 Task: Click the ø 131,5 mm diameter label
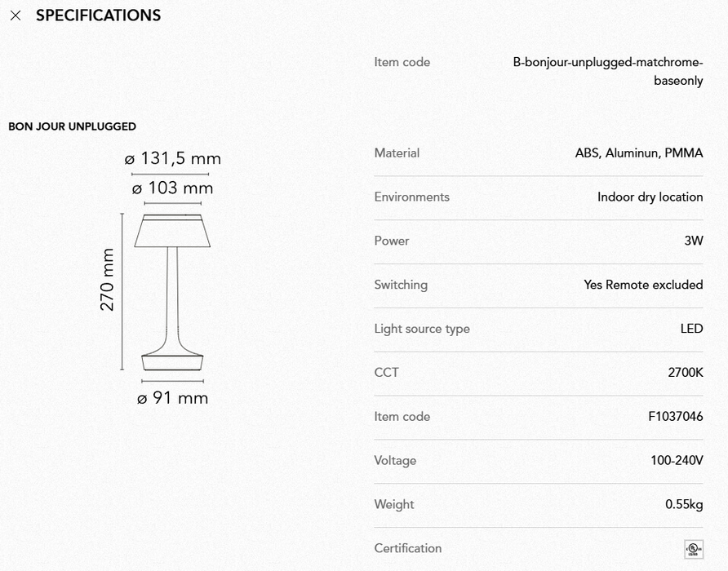coord(172,159)
